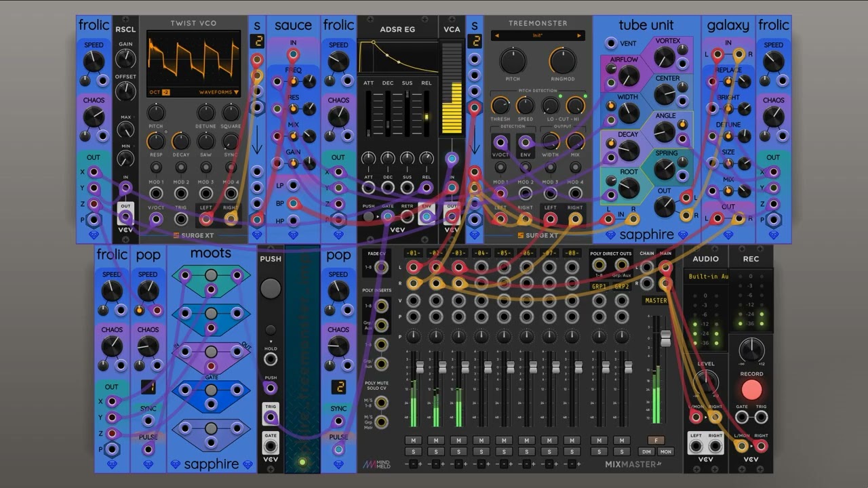Click the ADSR EG PUSH button

pyautogui.click(x=368, y=217)
